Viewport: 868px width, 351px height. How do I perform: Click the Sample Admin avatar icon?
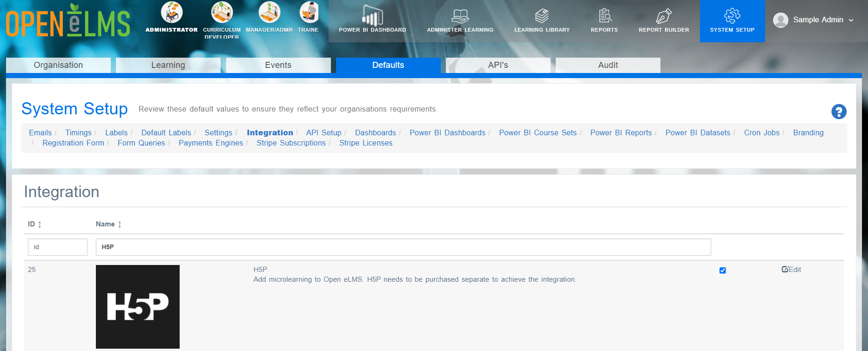781,20
